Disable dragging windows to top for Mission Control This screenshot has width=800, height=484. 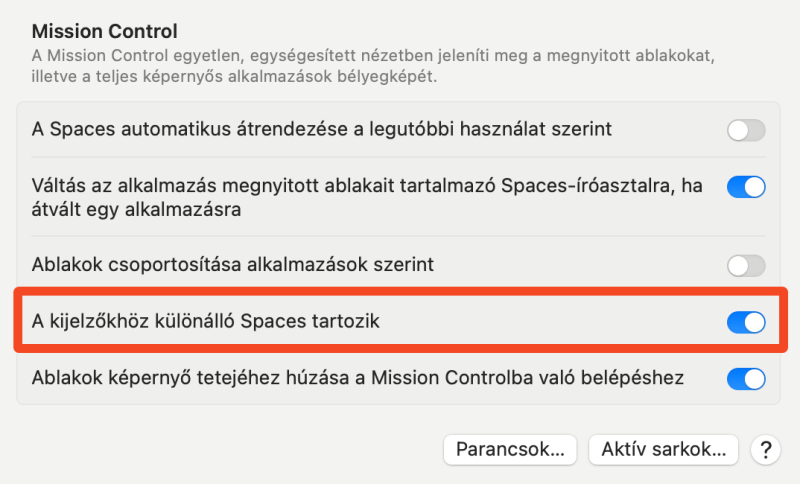[746, 379]
